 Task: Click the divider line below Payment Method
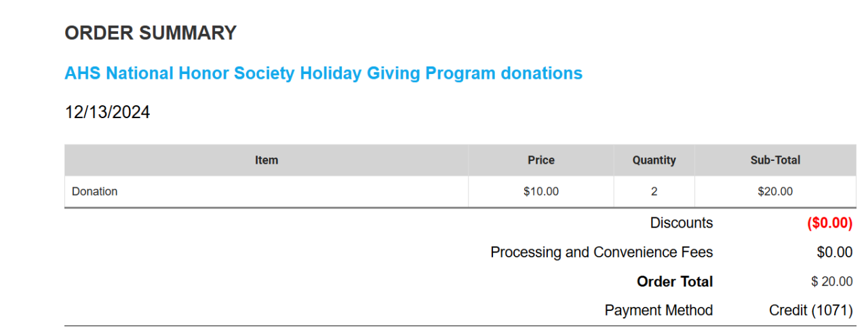[460, 326]
